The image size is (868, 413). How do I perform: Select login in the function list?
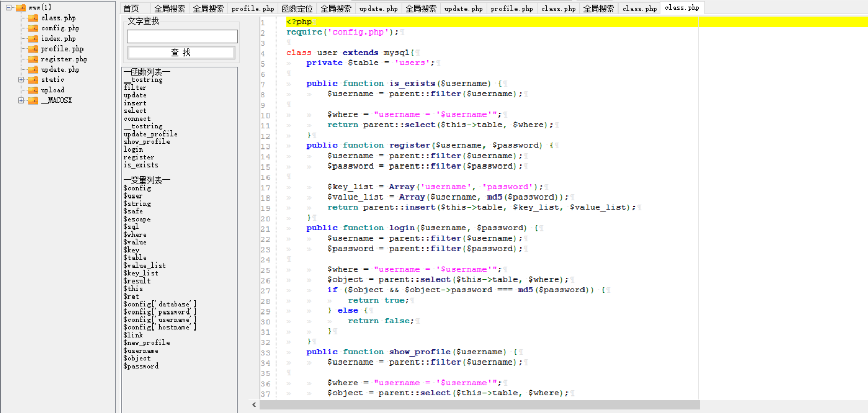coord(133,150)
